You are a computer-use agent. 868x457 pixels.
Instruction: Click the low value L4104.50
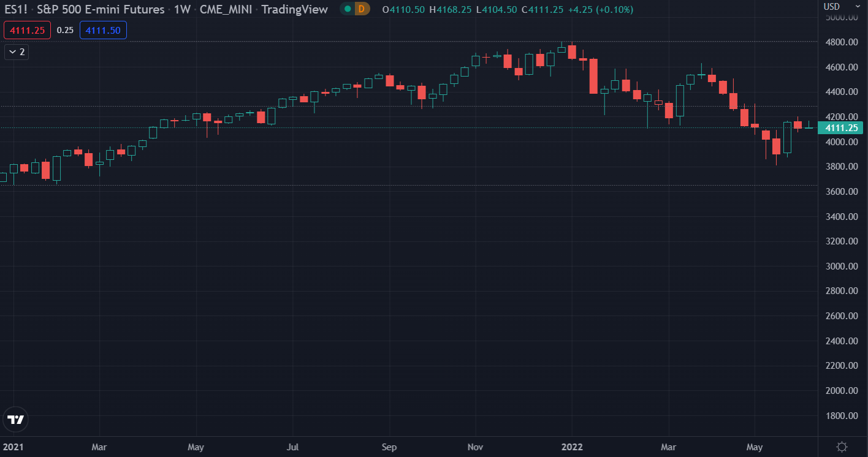pos(496,9)
